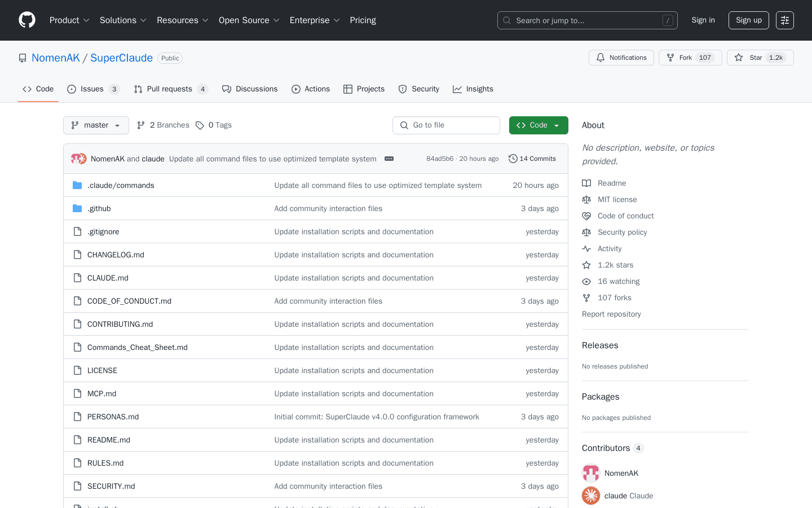The image size is (812, 508).
Task: Open the master branch selector
Action: (96, 125)
